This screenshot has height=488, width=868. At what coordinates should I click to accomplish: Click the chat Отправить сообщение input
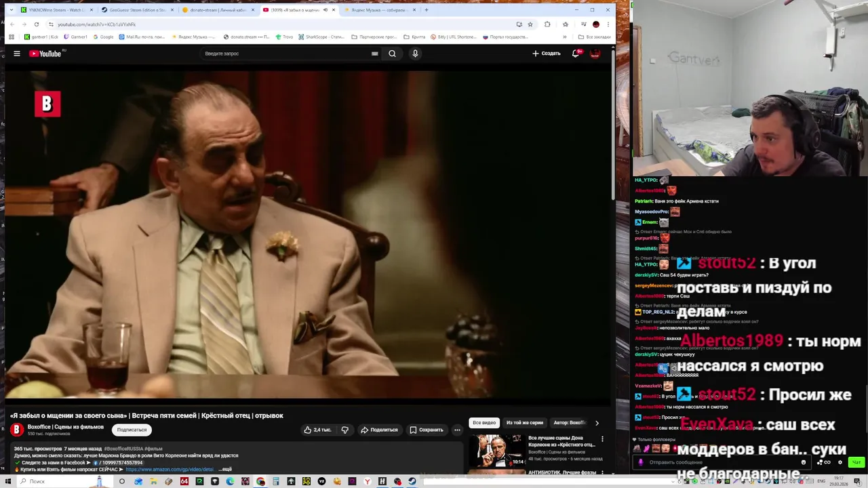(722, 462)
